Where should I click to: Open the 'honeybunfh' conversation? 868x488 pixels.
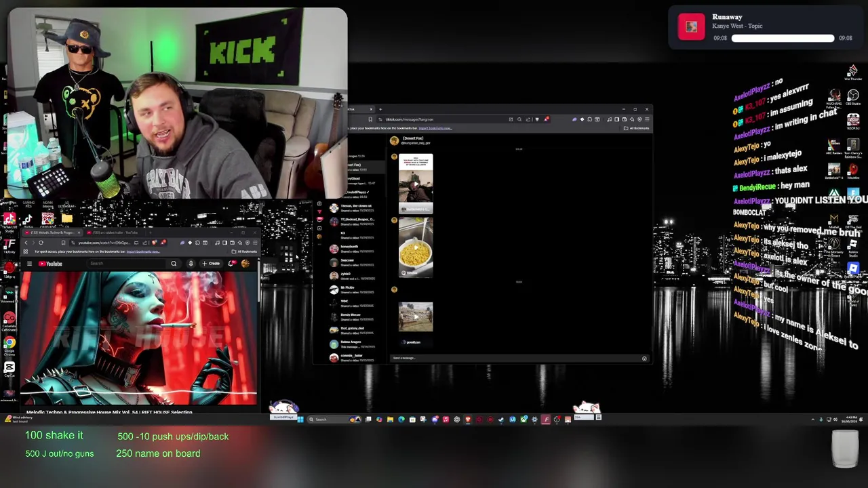coord(353,248)
